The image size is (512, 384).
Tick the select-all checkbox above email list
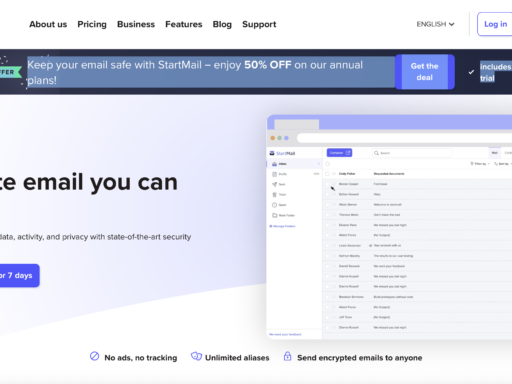point(328,164)
